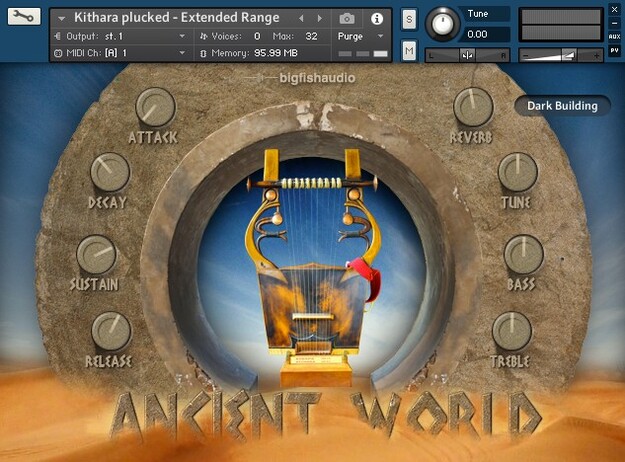This screenshot has width=625, height=462.
Task: Click the Reverb knob
Action: pyautogui.click(x=474, y=107)
